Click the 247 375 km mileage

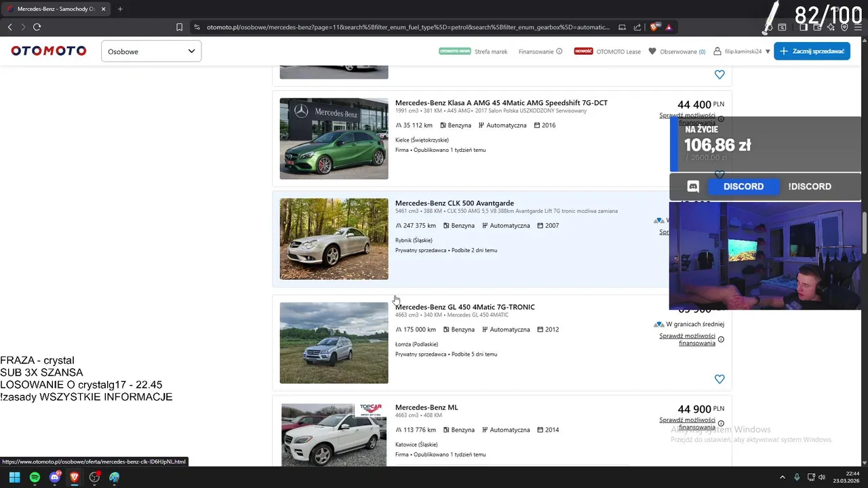[419, 226]
